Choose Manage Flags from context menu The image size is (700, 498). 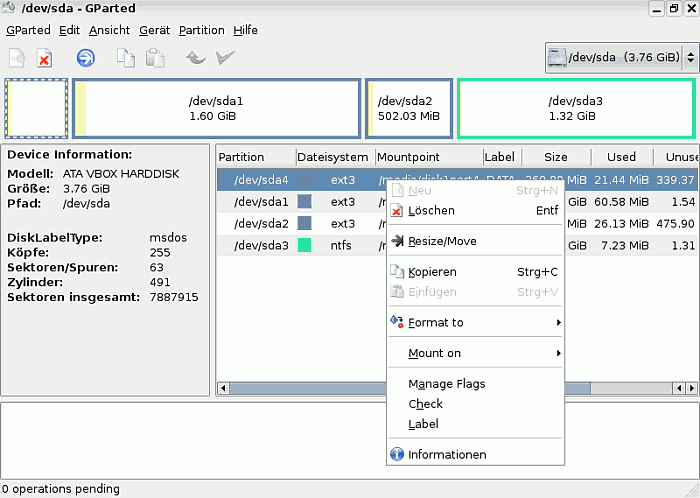(446, 384)
